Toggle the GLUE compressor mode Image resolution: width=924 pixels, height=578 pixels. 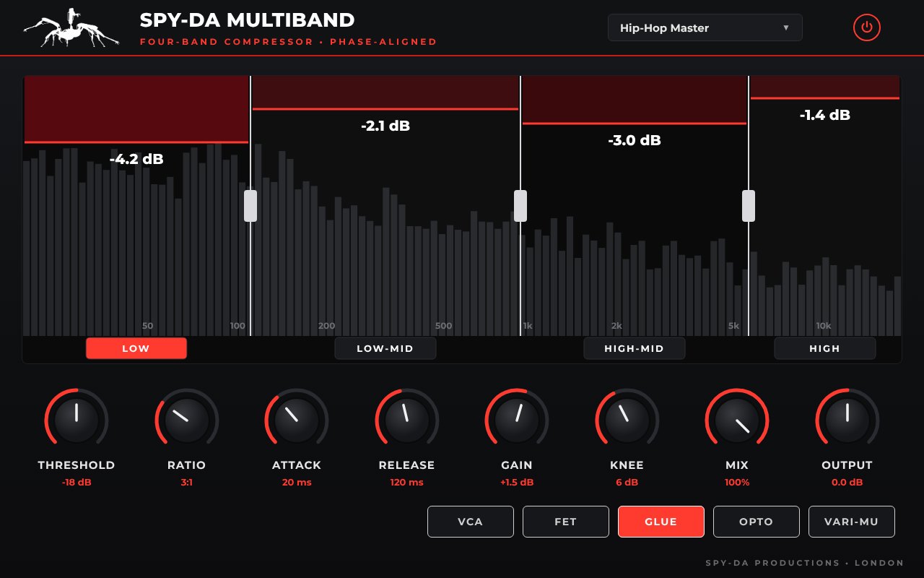(x=661, y=522)
